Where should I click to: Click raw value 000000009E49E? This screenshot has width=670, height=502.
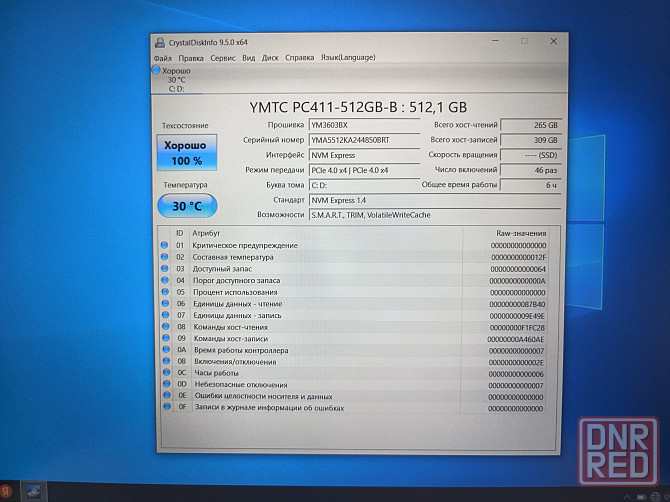pyautogui.click(x=517, y=316)
